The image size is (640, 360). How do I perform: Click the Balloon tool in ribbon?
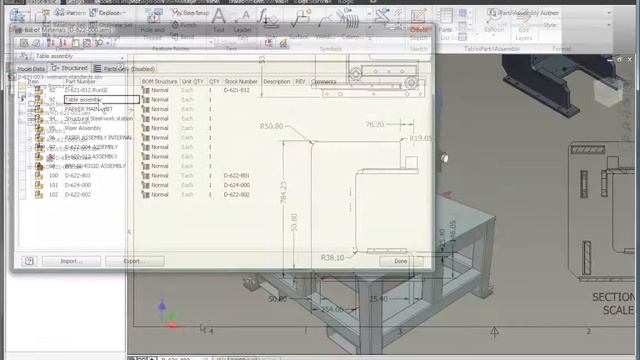pyautogui.click(x=493, y=20)
